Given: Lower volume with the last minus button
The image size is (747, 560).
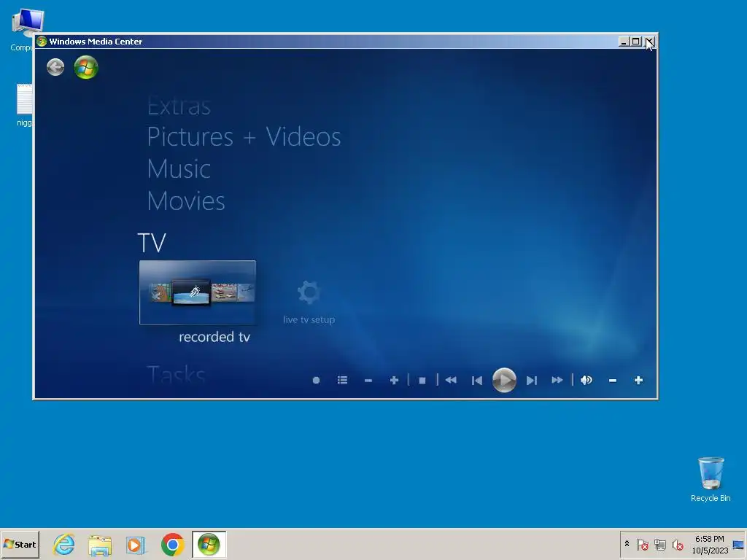Looking at the screenshot, I should [x=613, y=381].
